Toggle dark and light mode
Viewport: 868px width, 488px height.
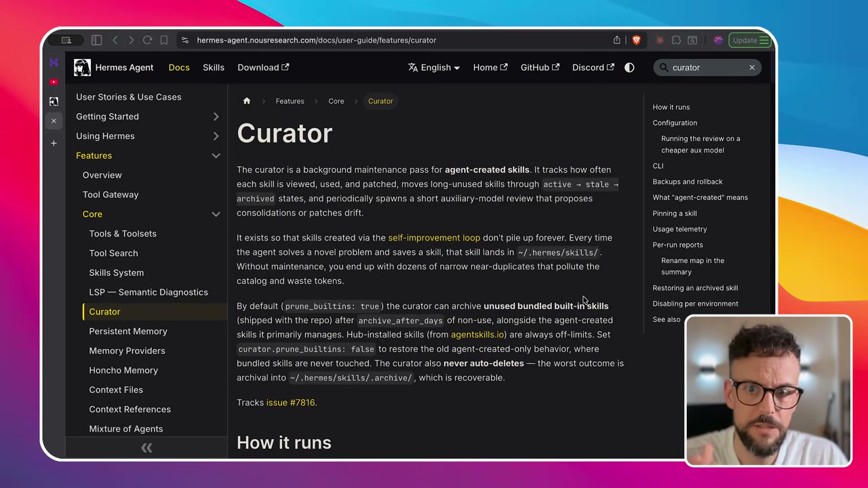pos(629,68)
